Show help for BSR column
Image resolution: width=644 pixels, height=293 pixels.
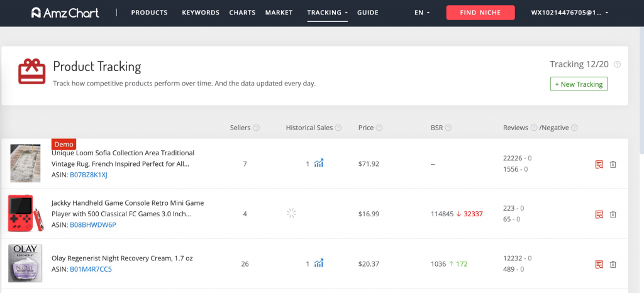[x=448, y=128]
